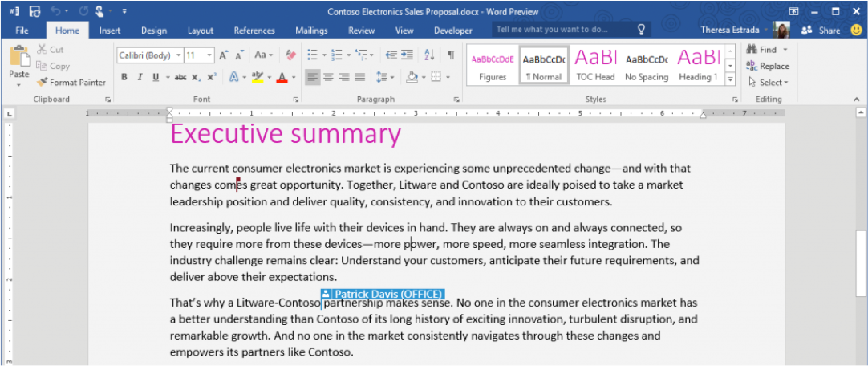This screenshot has height=366, width=868.
Task: Click the Share button
Action: (x=821, y=31)
